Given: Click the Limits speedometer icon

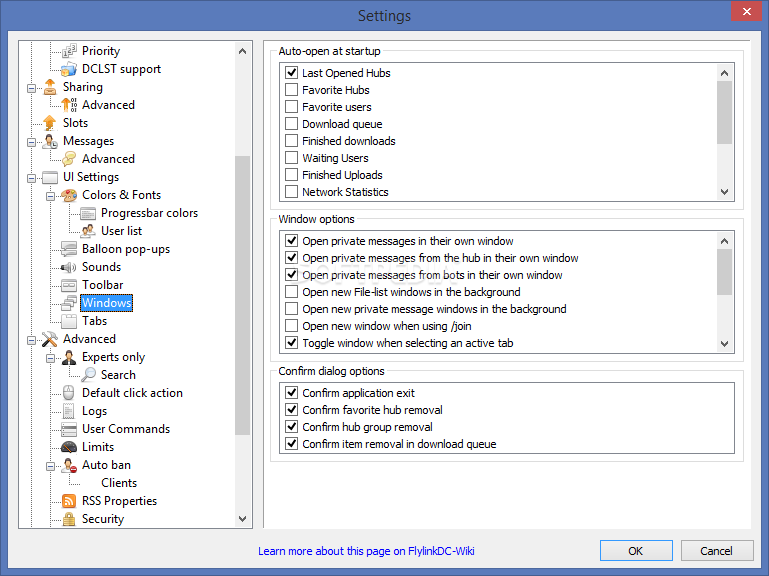Looking at the screenshot, I should pyautogui.click(x=69, y=447).
